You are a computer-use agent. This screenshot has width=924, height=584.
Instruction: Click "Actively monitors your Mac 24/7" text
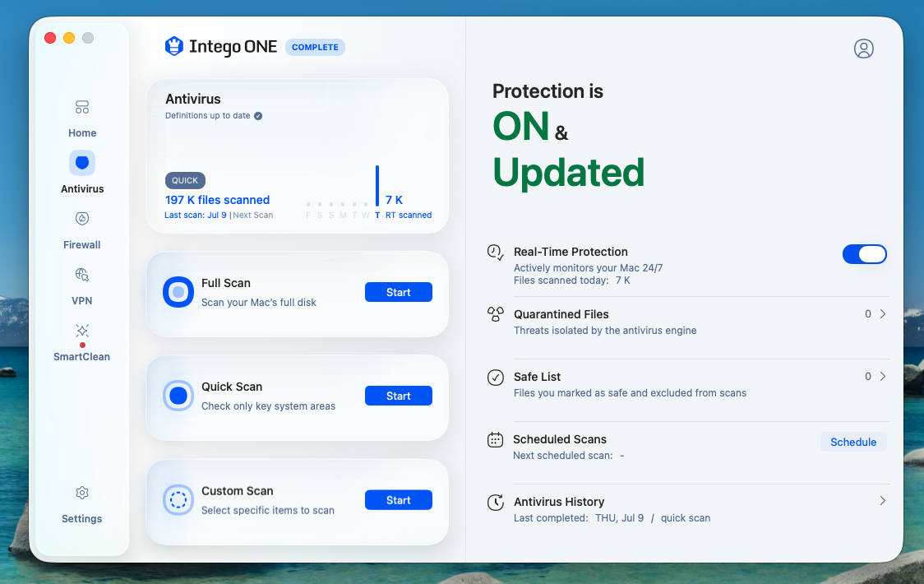pos(588,268)
